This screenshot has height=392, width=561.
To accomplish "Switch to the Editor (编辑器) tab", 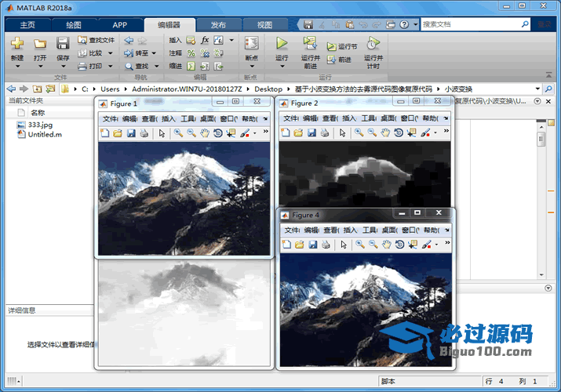I will tap(169, 25).
